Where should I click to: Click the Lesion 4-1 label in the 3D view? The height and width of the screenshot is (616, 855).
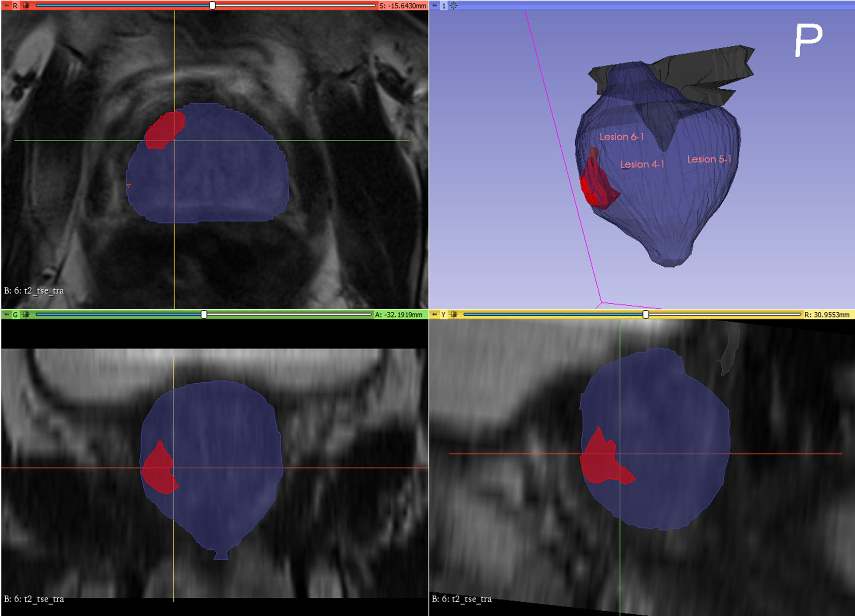[642, 164]
